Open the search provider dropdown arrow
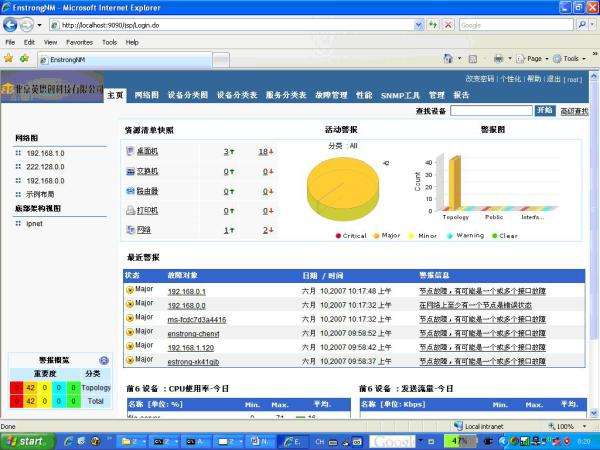600x450 pixels. (x=593, y=25)
